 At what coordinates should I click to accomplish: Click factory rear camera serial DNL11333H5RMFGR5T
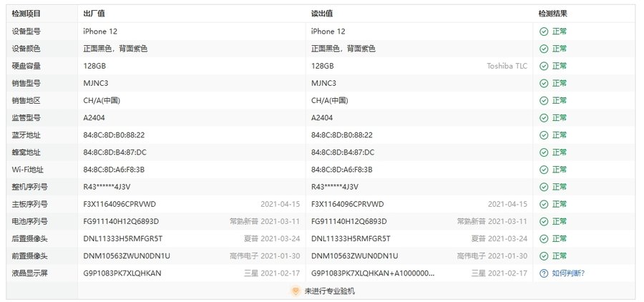(123, 239)
